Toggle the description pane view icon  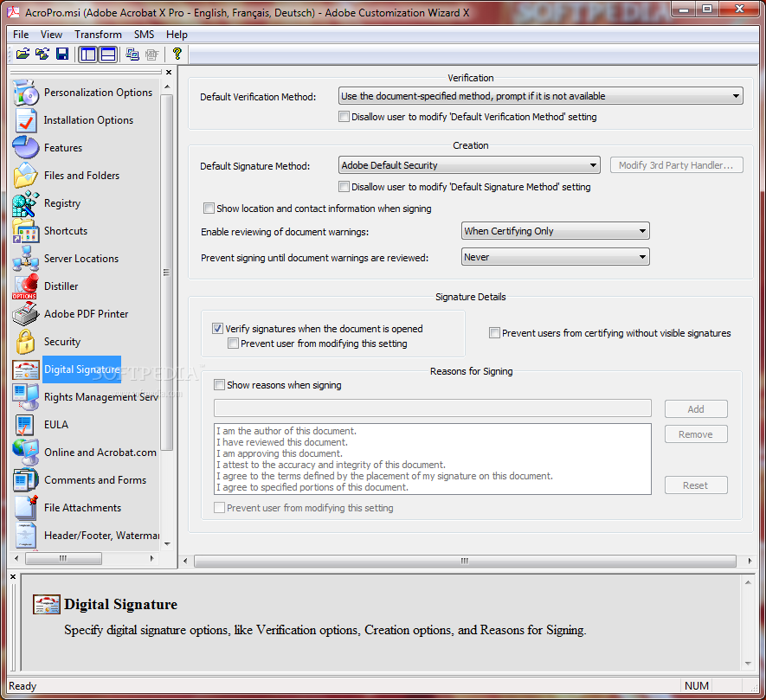pos(108,54)
